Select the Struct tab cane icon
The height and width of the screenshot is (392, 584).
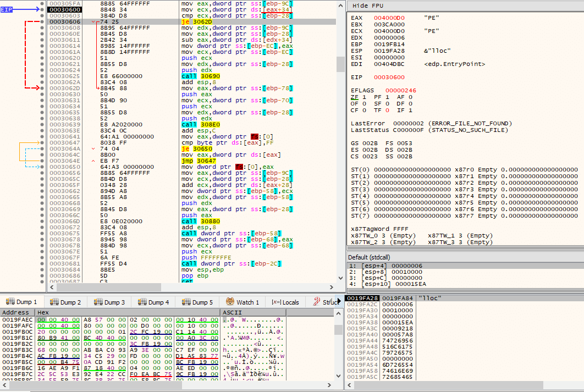click(317, 301)
